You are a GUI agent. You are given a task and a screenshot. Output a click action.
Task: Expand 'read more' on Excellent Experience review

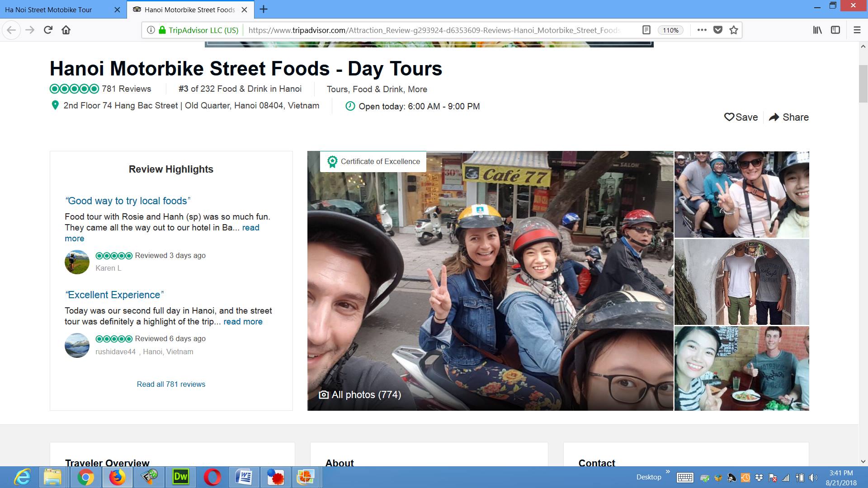tap(243, 322)
